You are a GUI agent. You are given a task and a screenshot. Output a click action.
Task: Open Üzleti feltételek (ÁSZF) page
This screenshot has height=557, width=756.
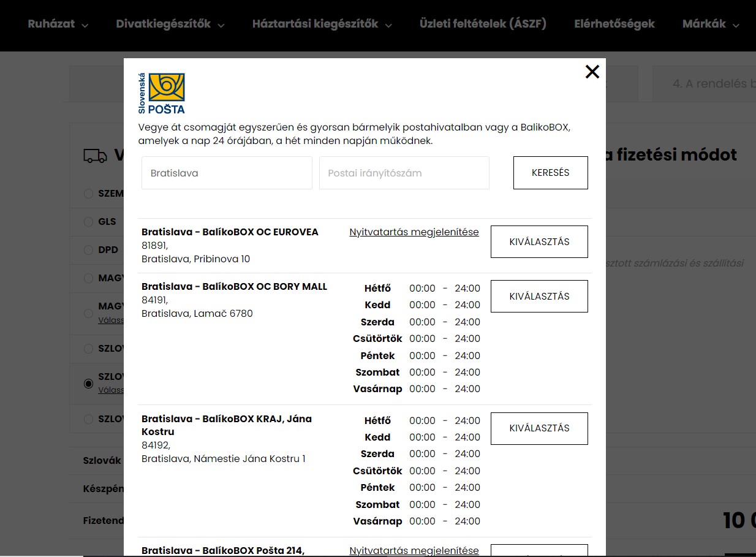tap(483, 24)
